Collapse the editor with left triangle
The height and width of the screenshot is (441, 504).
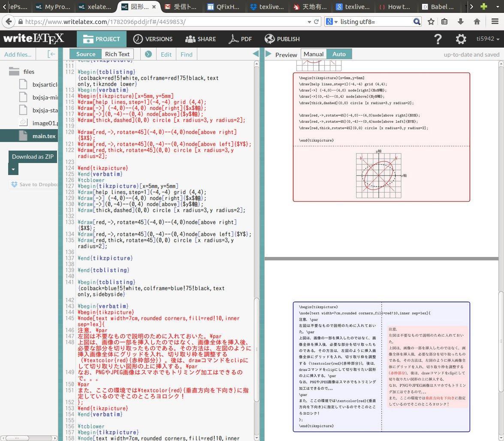click(256, 54)
